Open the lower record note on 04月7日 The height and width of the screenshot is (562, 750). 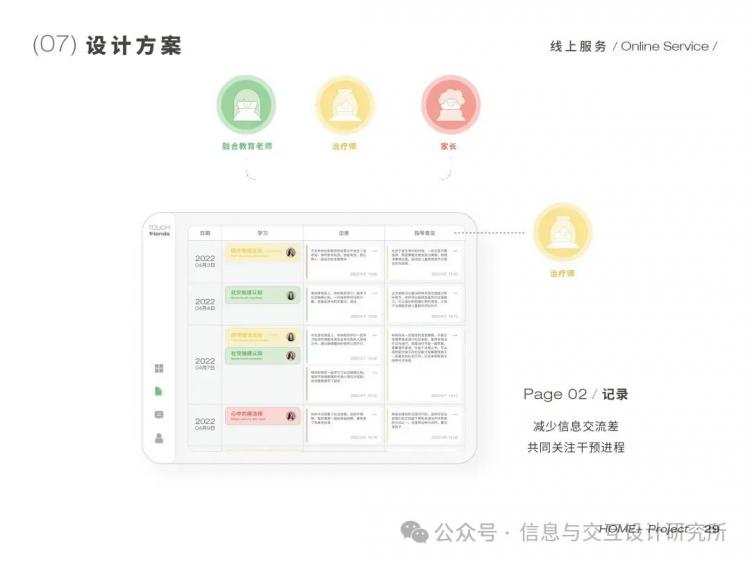click(x=344, y=384)
